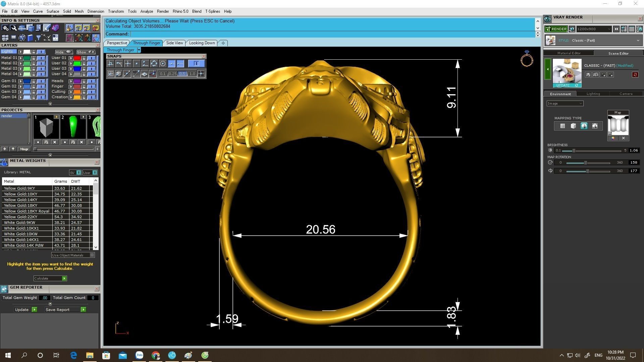The image size is (644, 362).
Task: Click the rewind arrows icon in VRay Render
Action: (x=616, y=29)
